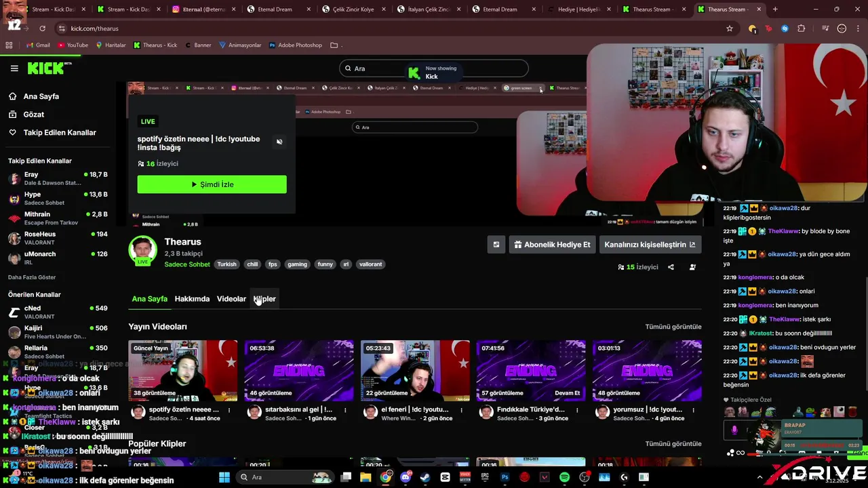Viewport: 868px width, 488px height.
Task: Bookmark this page with the star icon
Action: coord(730,28)
